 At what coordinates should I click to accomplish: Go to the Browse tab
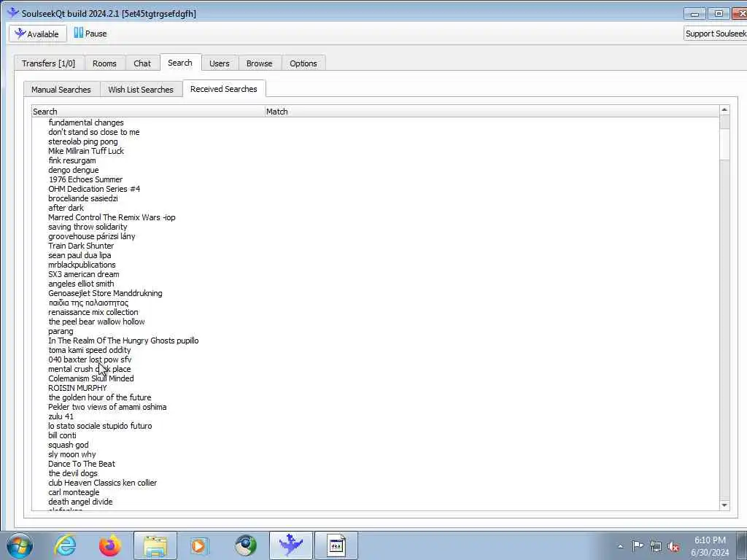[259, 63]
